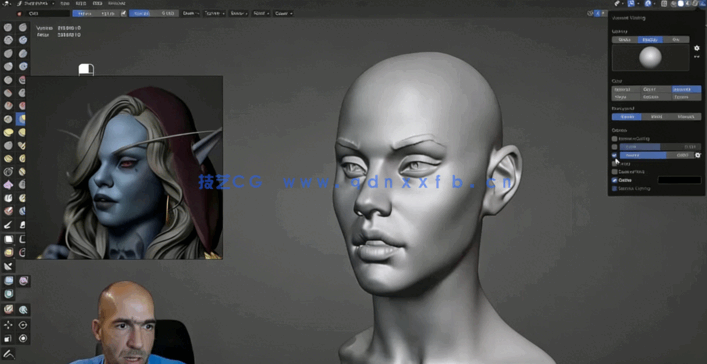Image resolution: width=707 pixels, height=364 pixels.
Task: Click the MatCap settings gear icon
Action: [x=697, y=48]
